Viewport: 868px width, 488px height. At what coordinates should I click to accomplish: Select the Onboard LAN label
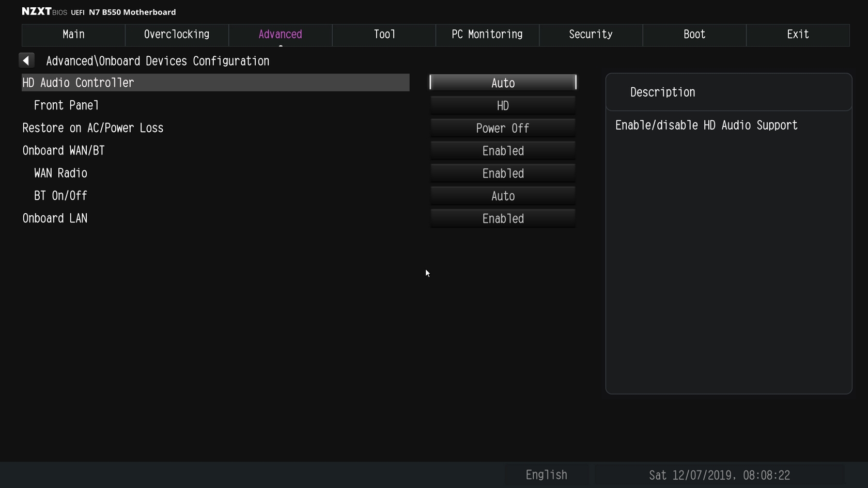55,218
